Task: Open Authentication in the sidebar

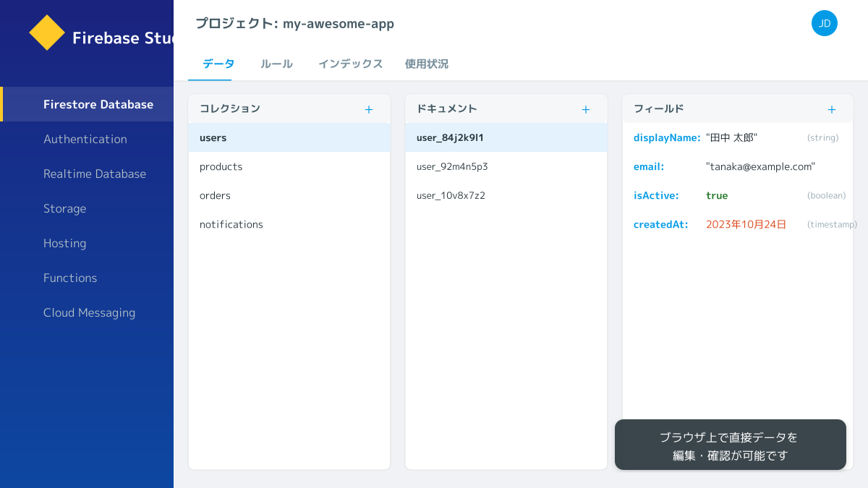Action: [87, 139]
